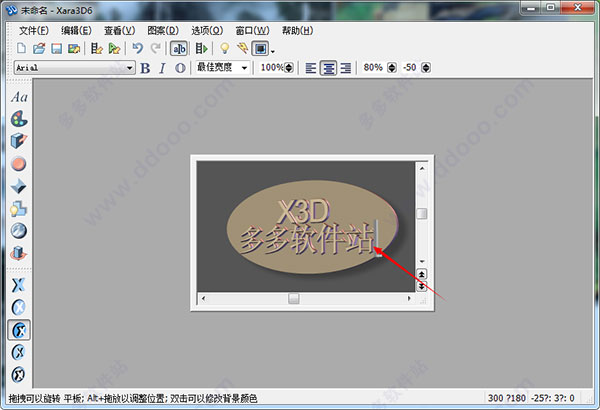The height and width of the screenshot is (410, 600).
Task: Undo the last action
Action: point(137,49)
